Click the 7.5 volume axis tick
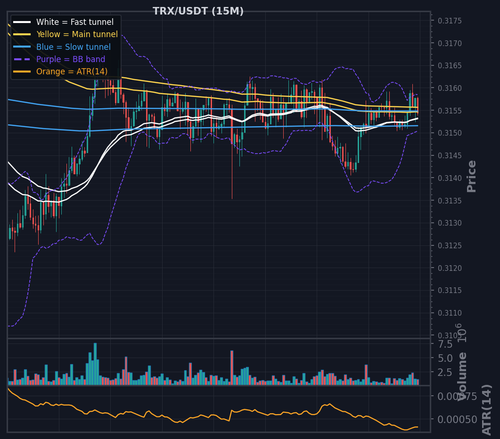500x439 pixels. pyautogui.click(x=445, y=344)
